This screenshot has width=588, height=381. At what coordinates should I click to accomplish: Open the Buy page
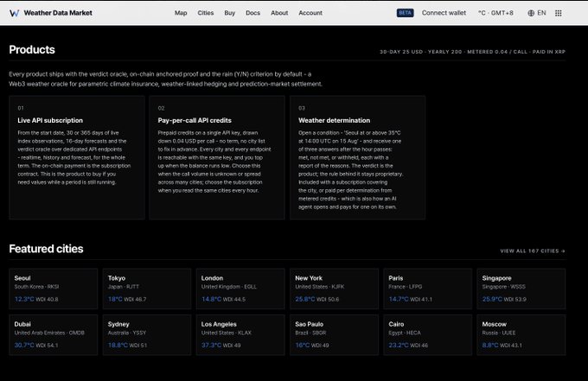(229, 13)
